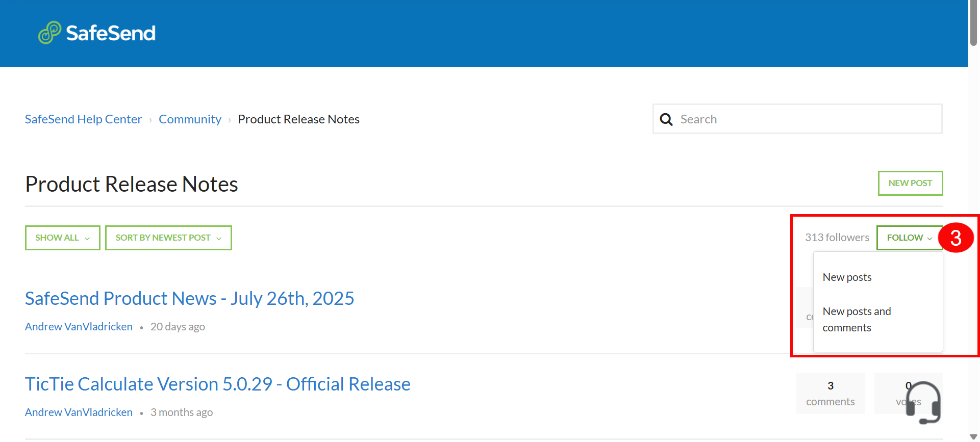Click the SafeSend wordmark in header
This screenshot has width=980, height=442.
click(x=111, y=33)
